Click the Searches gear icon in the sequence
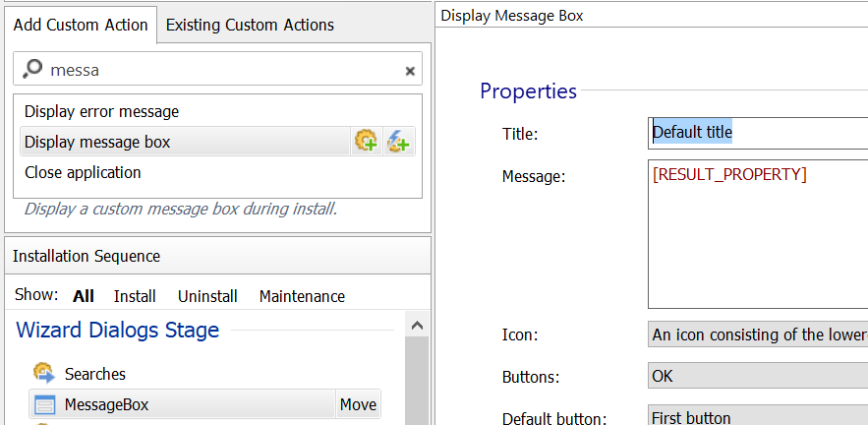868x425 pixels. tap(43, 374)
